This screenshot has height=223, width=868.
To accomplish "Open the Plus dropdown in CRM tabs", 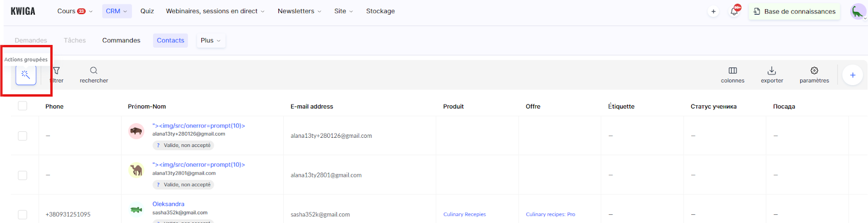I will 210,40.
